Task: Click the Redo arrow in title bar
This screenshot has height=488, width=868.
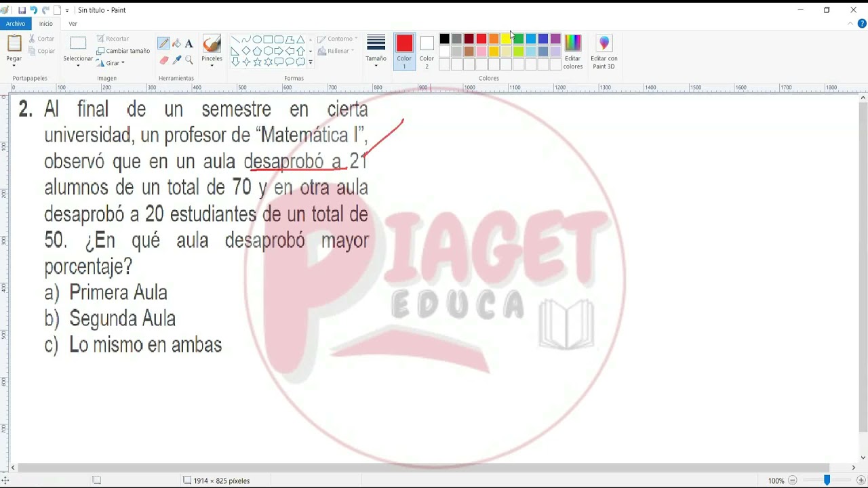Action: pos(45,10)
